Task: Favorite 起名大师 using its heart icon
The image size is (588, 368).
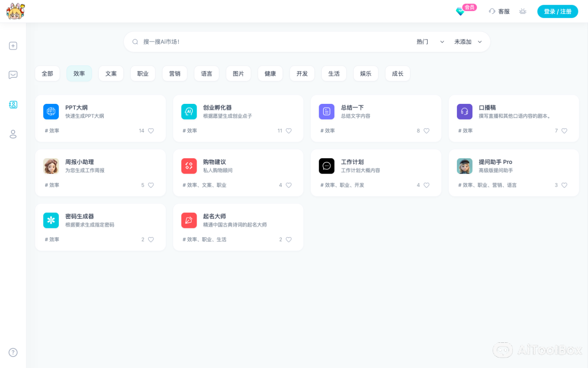Action: pos(289,239)
